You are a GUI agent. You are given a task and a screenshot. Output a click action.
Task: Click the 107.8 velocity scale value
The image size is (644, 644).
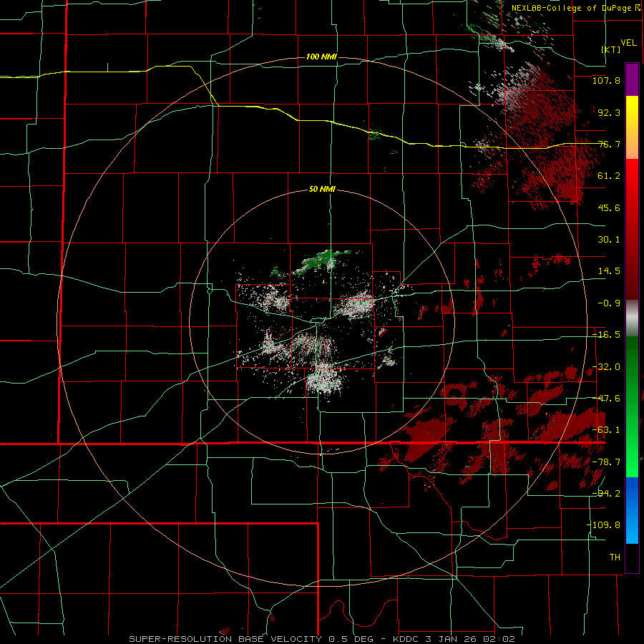[606, 80]
